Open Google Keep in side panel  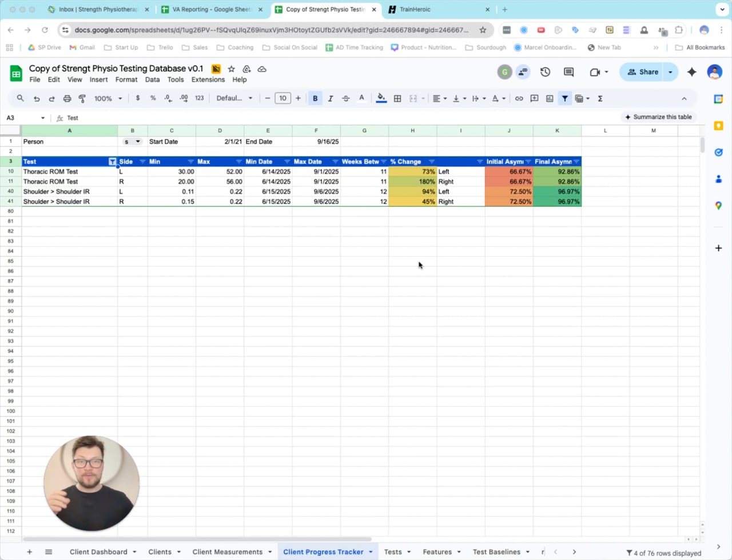tap(719, 125)
